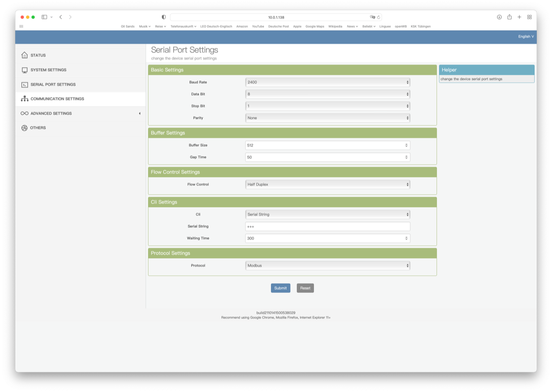Click the Baud Rate label

coord(198,82)
